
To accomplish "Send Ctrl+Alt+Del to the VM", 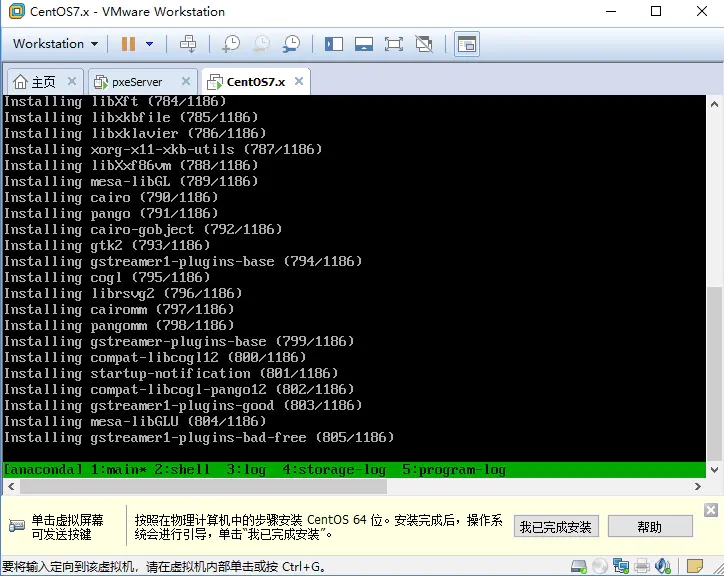I will tap(188, 44).
